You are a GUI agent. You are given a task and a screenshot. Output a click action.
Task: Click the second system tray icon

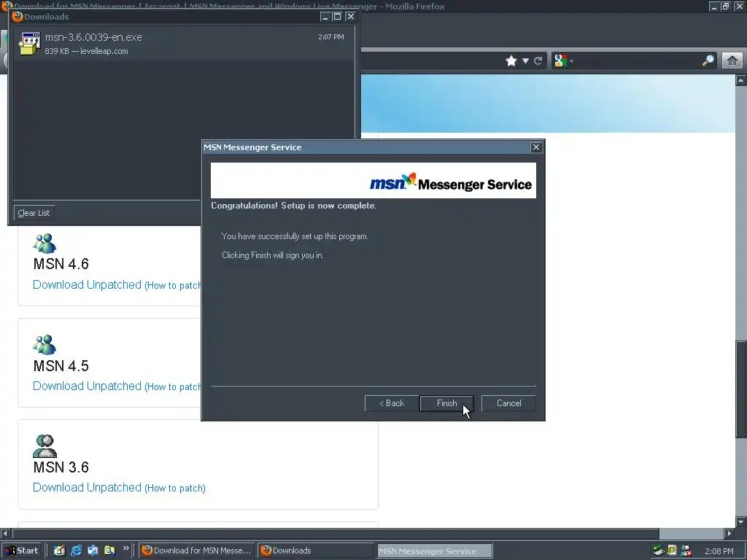(672, 551)
